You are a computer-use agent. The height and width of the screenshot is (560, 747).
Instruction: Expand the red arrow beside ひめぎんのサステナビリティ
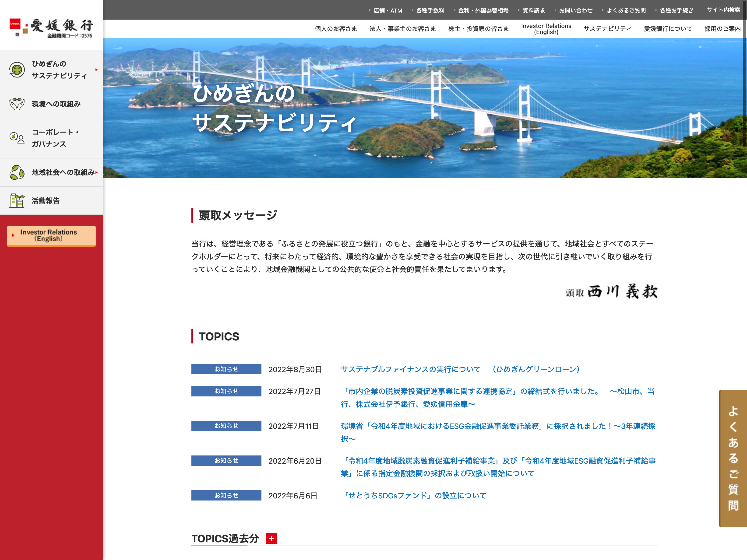pyautogui.click(x=97, y=70)
